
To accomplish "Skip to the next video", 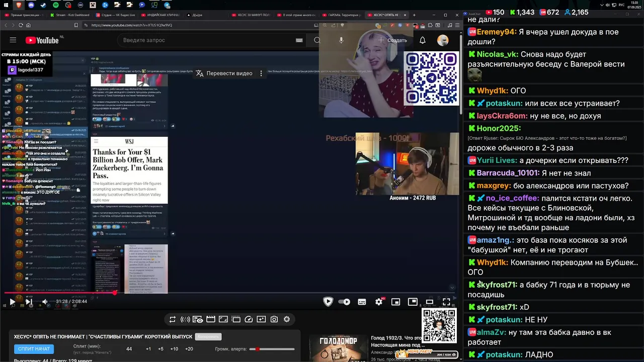I will coord(29,302).
